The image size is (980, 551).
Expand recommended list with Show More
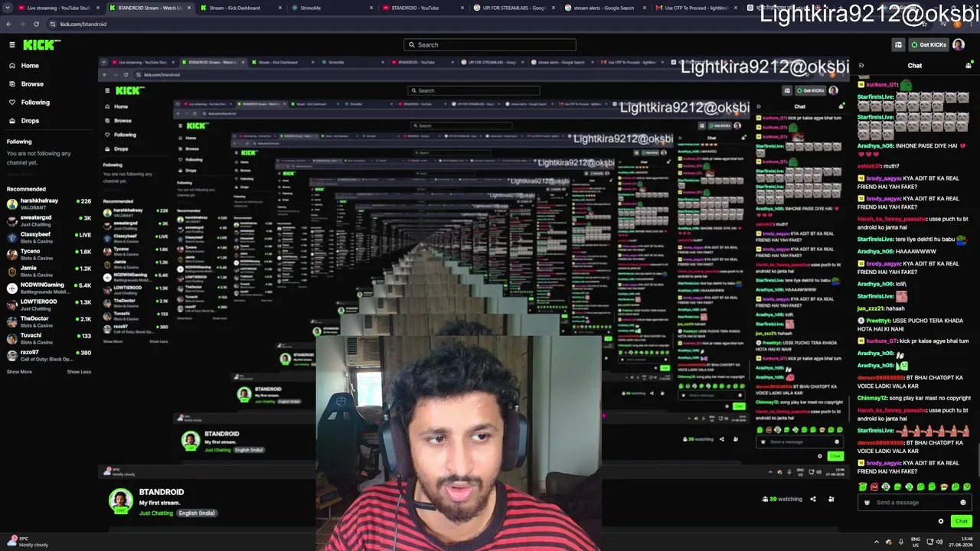(x=19, y=372)
